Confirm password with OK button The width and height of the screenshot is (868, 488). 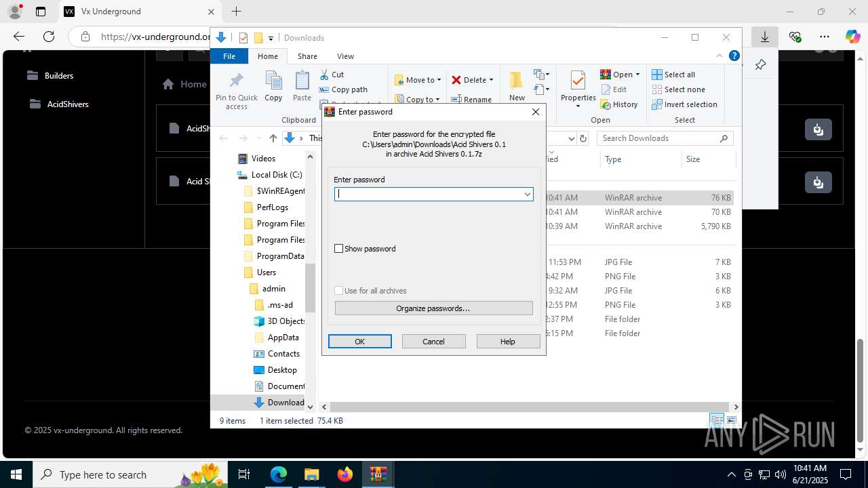pyautogui.click(x=360, y=342)
